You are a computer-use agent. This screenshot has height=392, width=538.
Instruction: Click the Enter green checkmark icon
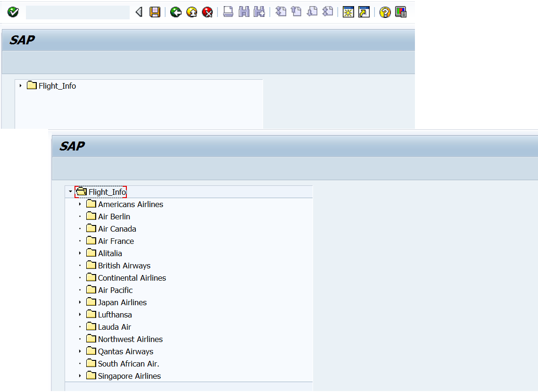point(13,12)
